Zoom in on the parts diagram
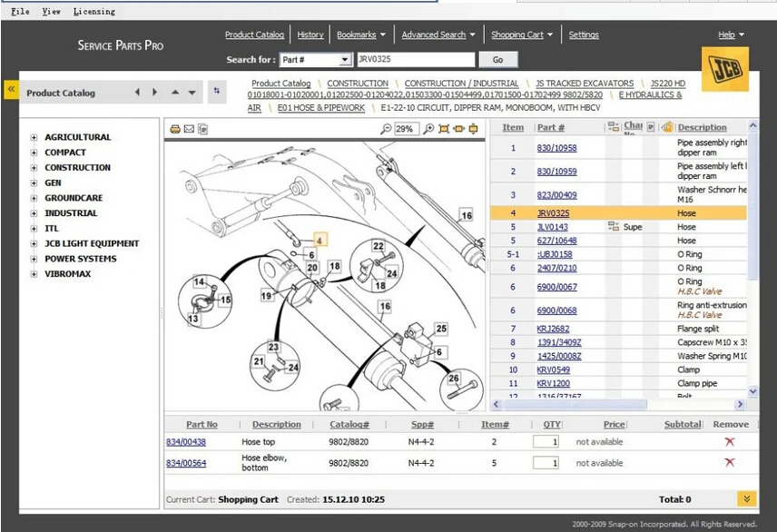Screen dimensions: 777x532 coord(428,129)
